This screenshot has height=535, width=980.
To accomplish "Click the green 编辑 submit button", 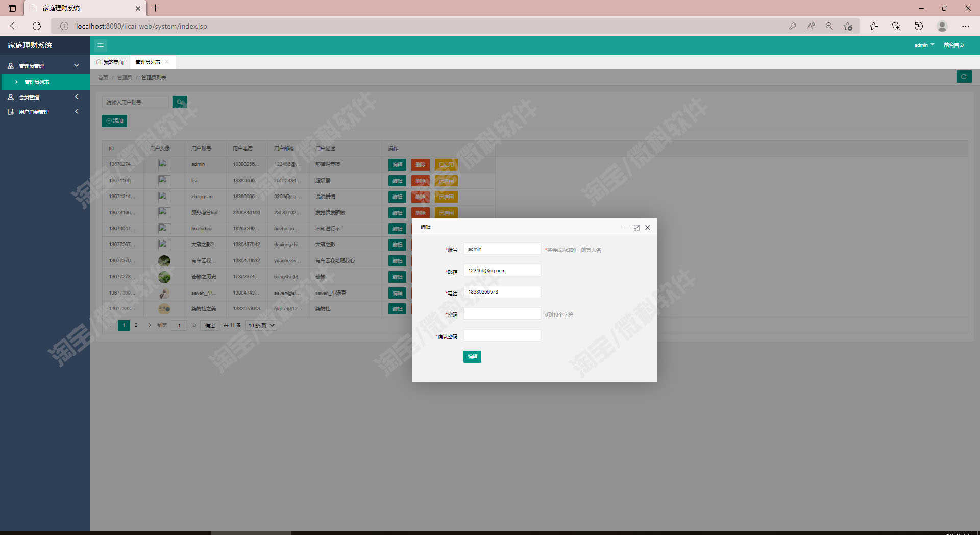I will 472,357.
